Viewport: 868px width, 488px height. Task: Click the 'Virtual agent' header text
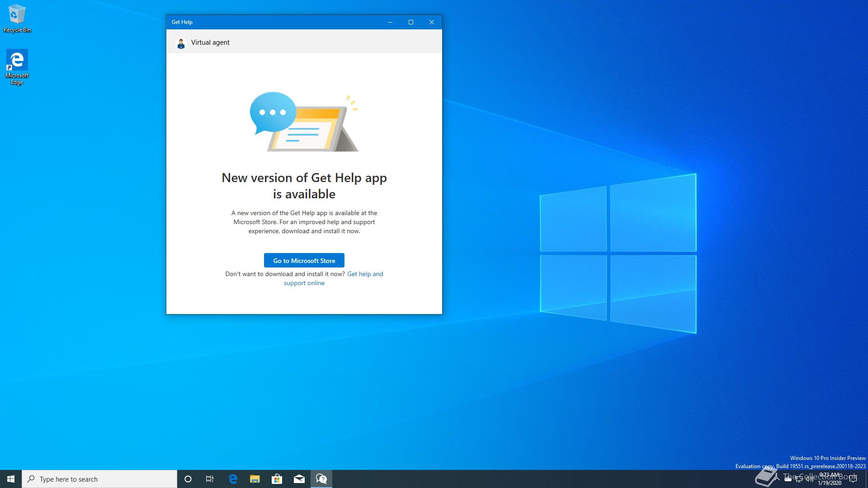210,42
